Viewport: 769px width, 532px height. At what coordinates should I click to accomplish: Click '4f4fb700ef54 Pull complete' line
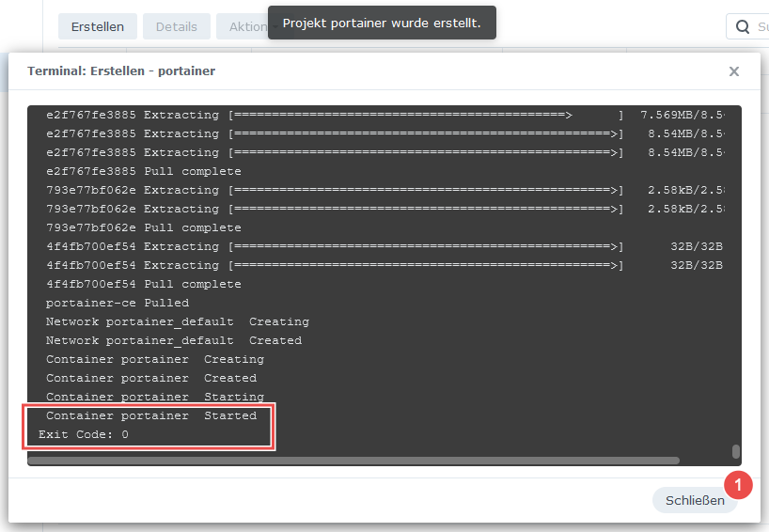point(144,285)
